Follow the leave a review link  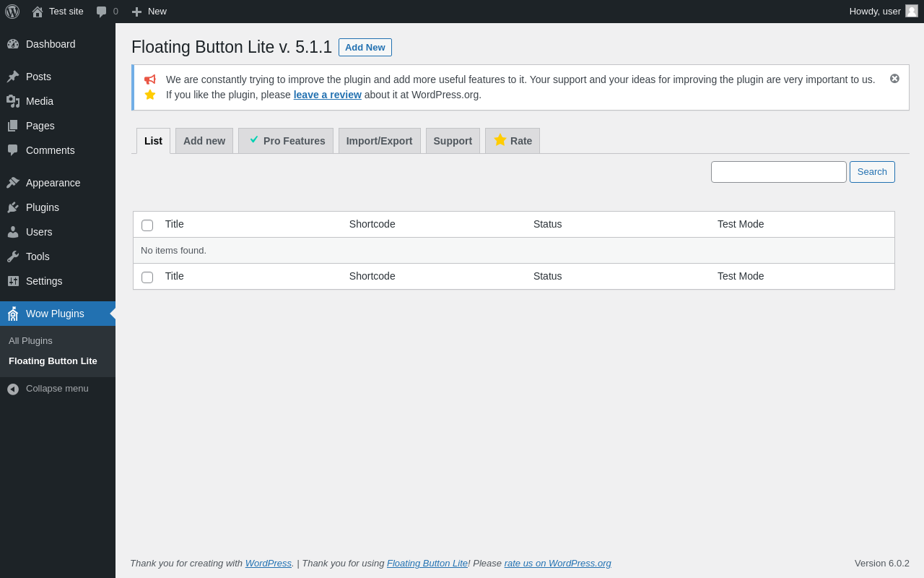tap(327, 95)
